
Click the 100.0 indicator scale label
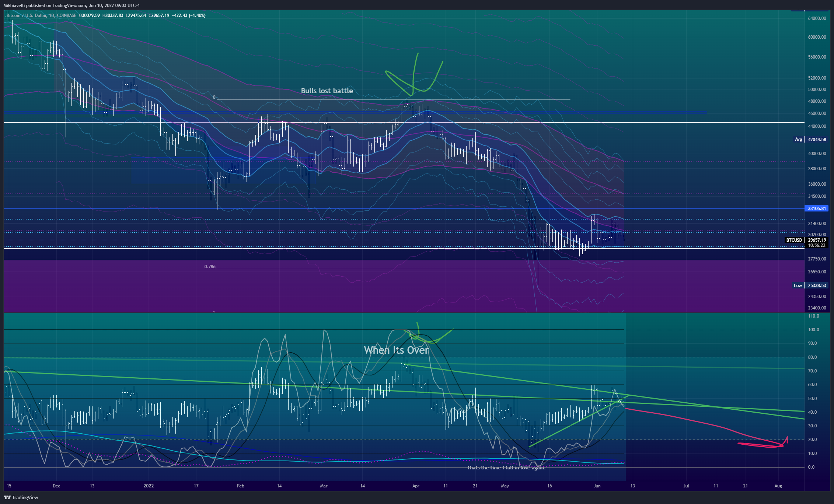tap(813, 330)
